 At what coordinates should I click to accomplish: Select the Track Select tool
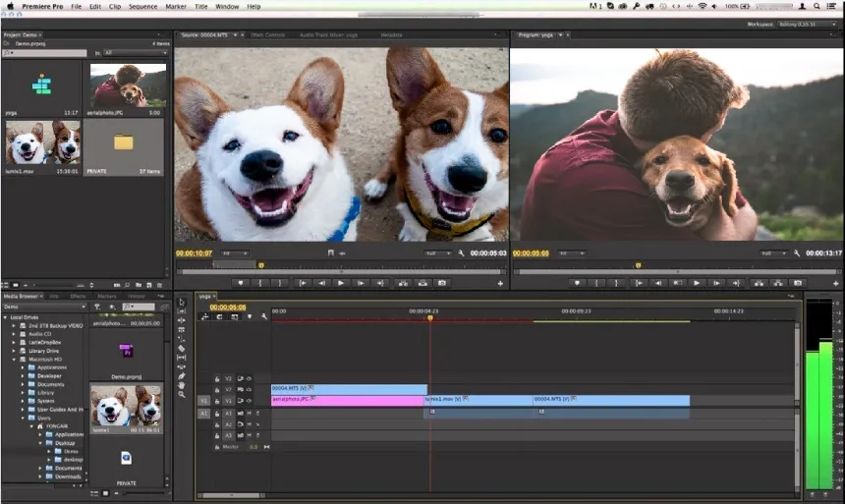pos(182,311)
